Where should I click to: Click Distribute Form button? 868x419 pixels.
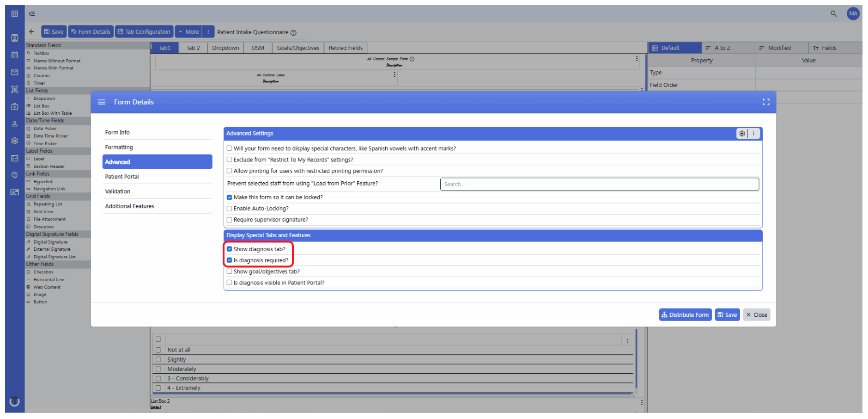tap(685, 315)
